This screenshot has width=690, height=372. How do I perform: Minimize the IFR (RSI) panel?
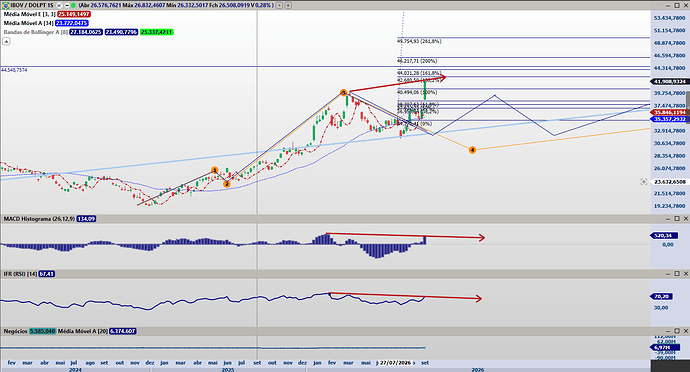point(668,273)
